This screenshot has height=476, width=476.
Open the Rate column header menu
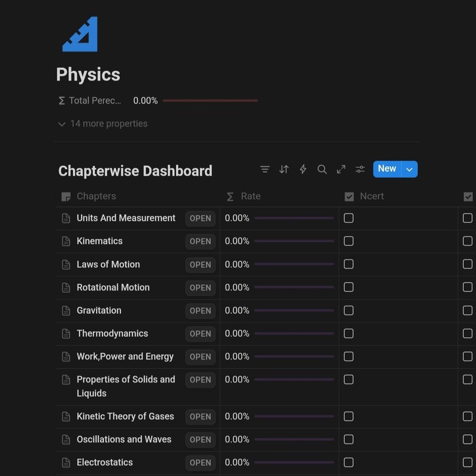pyautogui.click(x=250, y=197)
